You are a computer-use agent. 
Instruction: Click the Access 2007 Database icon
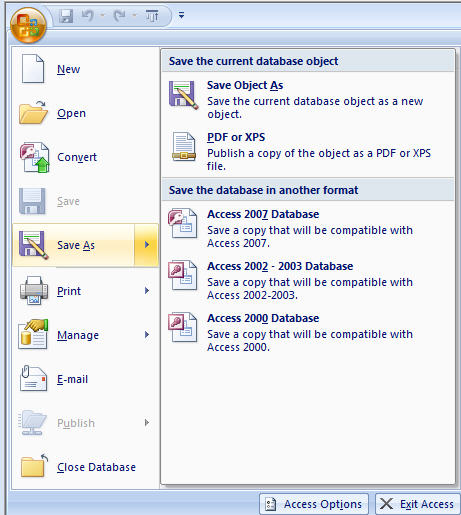183,223
